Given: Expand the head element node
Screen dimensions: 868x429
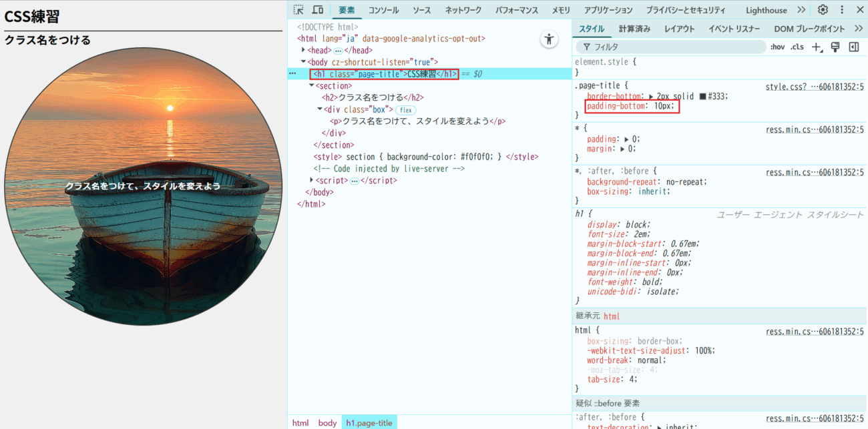Looking at the screenshot, I should click(x=304, y=50).
